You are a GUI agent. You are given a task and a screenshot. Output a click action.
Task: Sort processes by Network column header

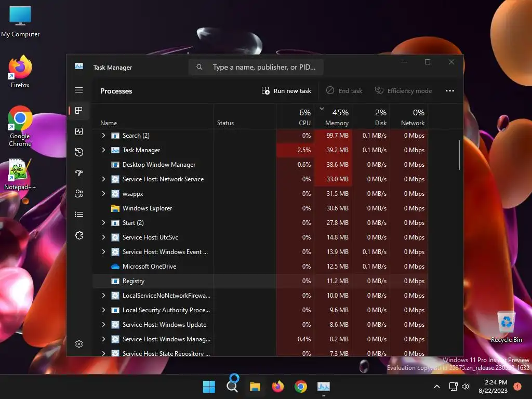[409, 116]
